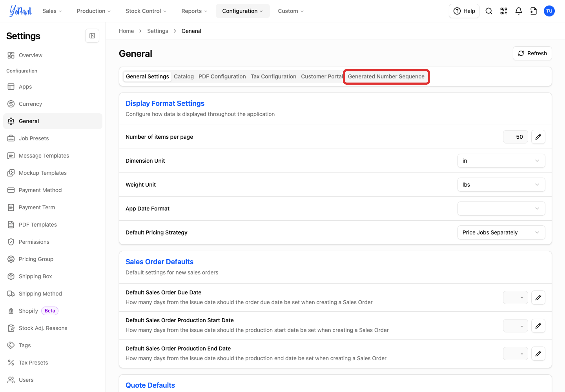Open Payment Method settings
The height and width of the screenshot is (392, 565).
pos(53,190)
